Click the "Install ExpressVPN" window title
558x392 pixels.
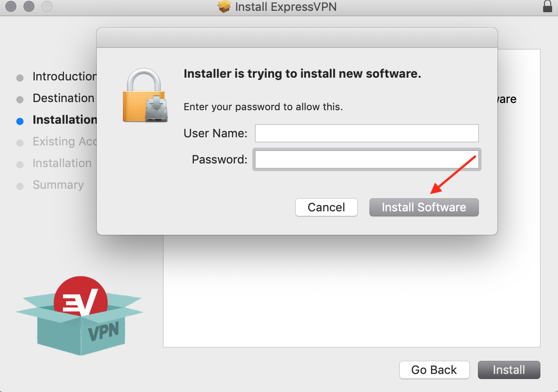[286, 7]
